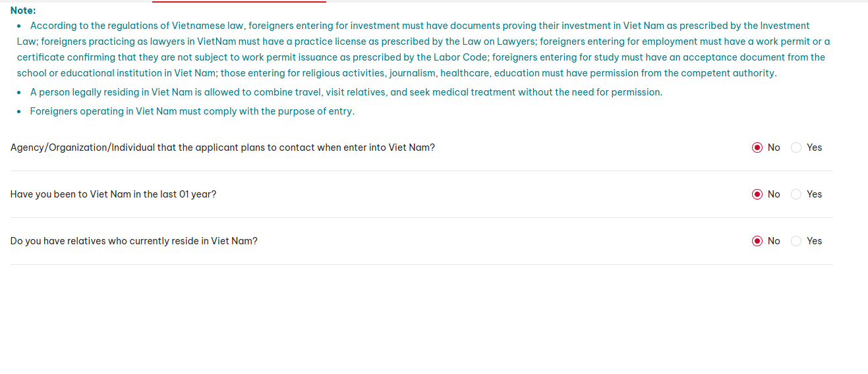The width and height of the screenshot is (868, 374).
Task: Click 'Yes' label text for last-year visit question
Action: [814, 194]
